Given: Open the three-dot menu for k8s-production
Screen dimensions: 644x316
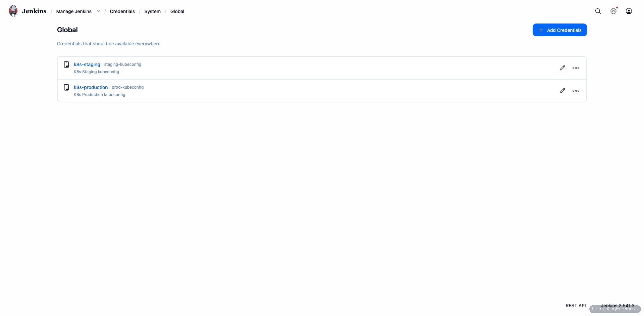Looking at the screenshot, I should 576,91.
